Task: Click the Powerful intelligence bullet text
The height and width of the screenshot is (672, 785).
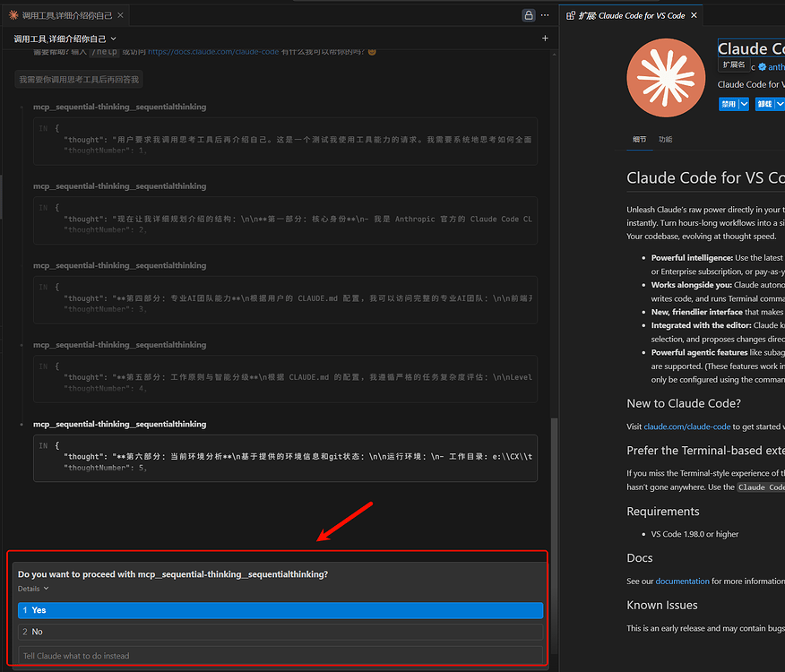Action: pyautogui.click(x=718, y=264)
